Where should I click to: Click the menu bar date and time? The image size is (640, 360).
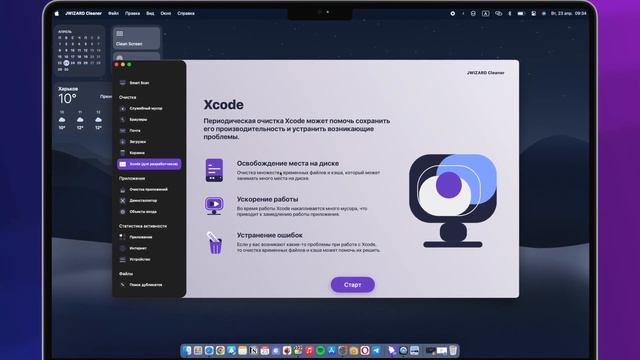click(569, 13)
